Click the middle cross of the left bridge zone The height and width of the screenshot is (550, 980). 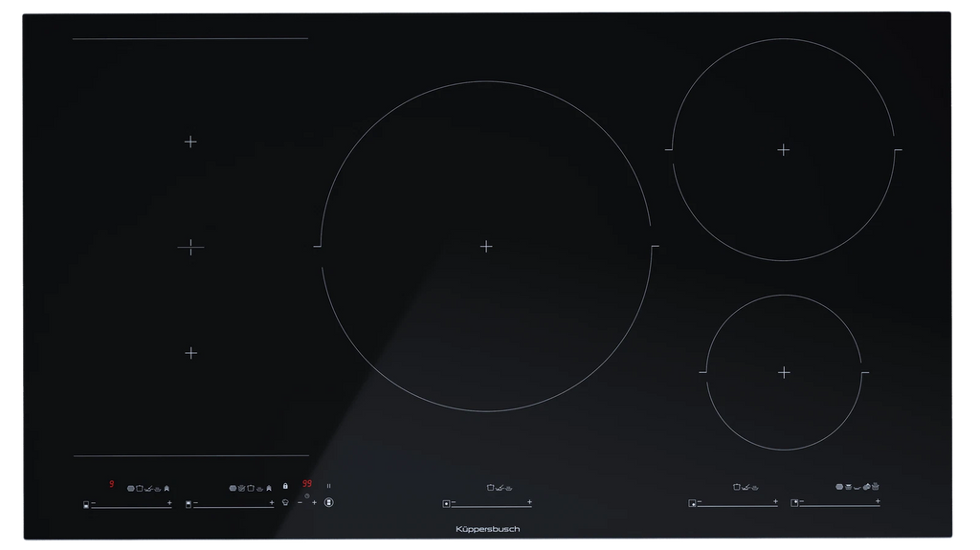click(190, 248)
